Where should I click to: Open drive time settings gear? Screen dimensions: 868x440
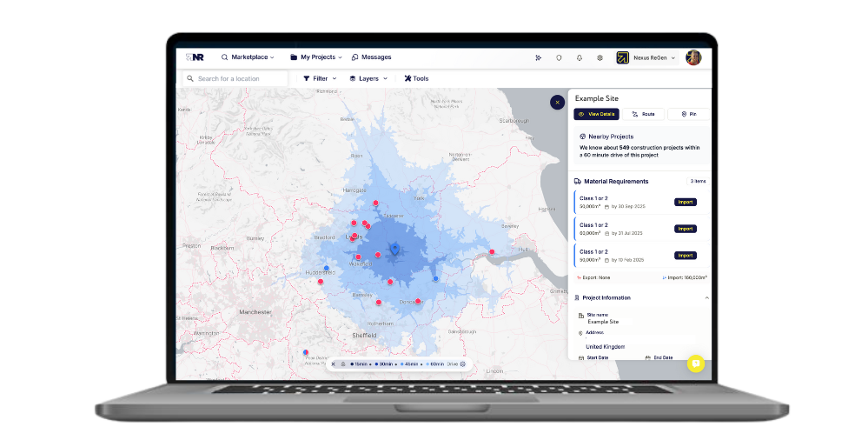coord(463,364)
